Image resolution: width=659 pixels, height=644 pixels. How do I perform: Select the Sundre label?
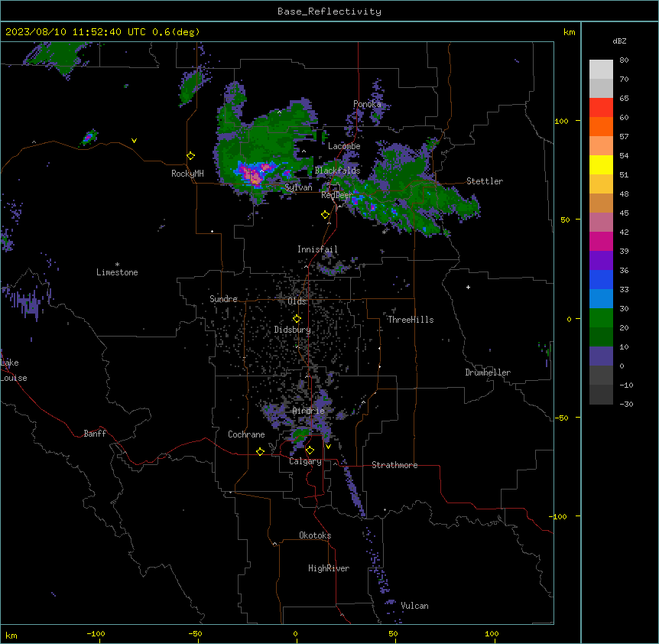coord(223,299)
